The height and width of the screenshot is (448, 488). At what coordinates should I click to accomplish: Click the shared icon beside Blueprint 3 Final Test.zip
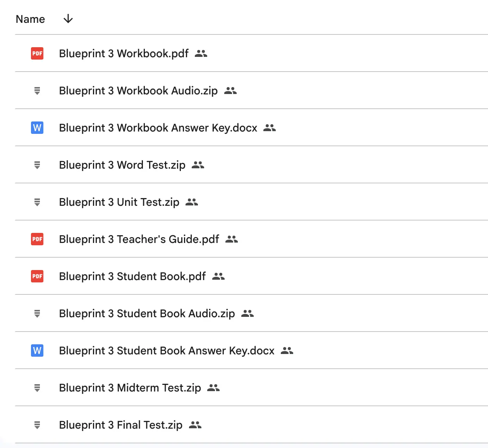pos(195,425)
